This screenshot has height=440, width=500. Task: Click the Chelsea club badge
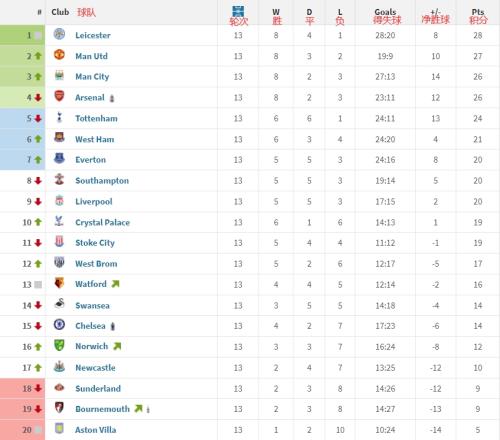coord(59,325)
